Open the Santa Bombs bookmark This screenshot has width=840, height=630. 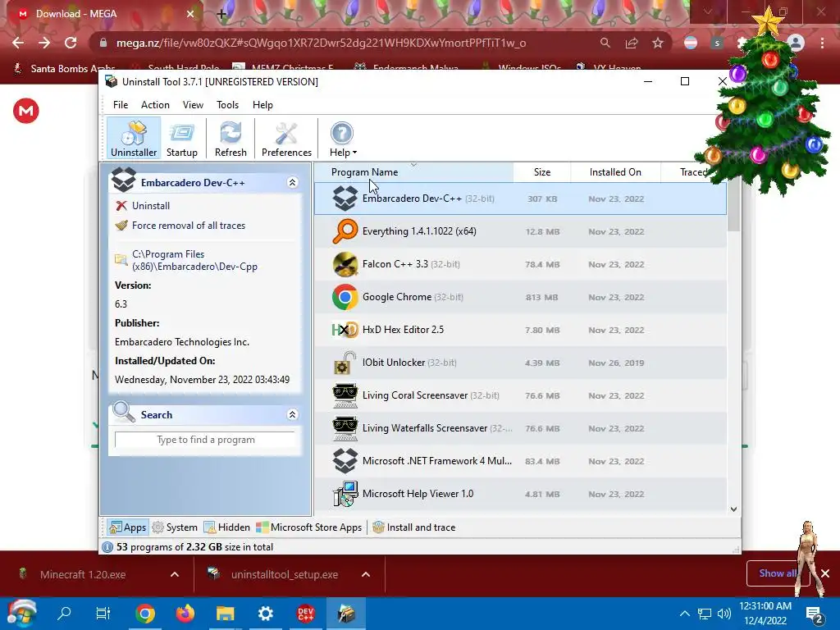pyautogui.click(x=66, y=69)
